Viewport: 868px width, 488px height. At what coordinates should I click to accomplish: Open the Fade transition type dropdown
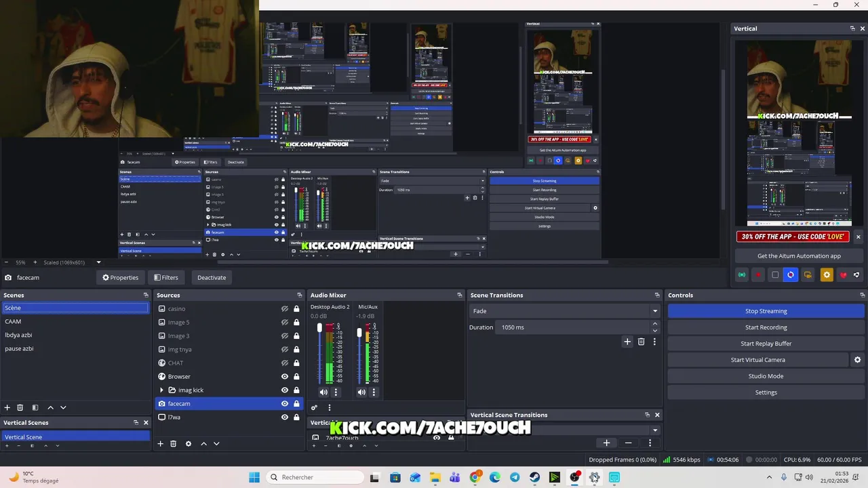click(x=564, y=311)
